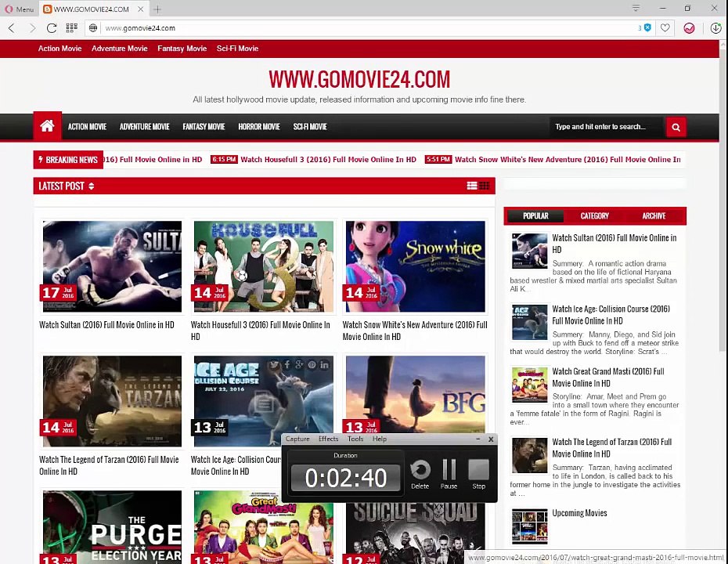The image size is (728, 564).
Task: Click Delete in the recorder window
Action: pyautogui.click(x=420, y=474)
